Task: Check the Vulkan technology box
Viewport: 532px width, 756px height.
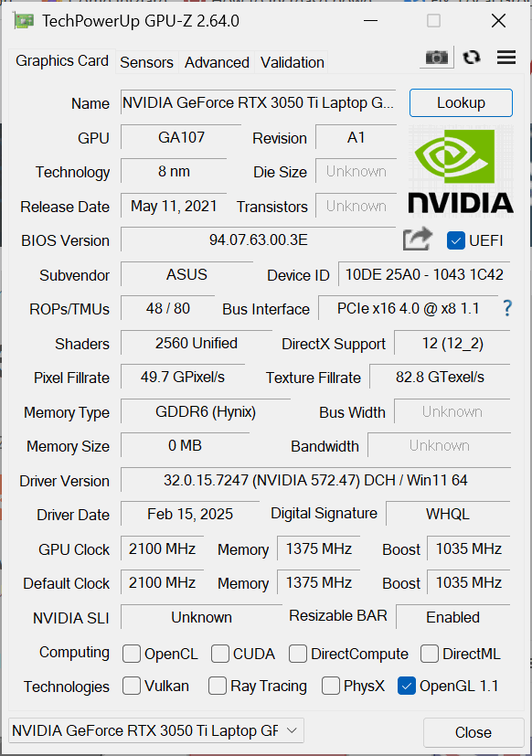Action: click(132, 686)
